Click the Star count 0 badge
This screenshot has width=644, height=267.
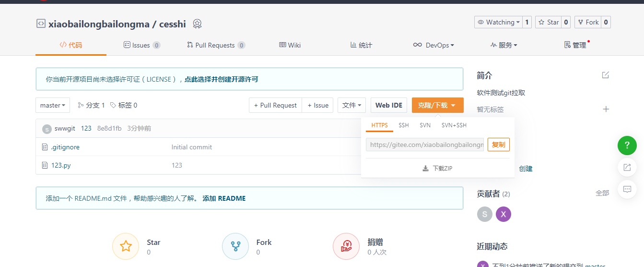(566, 22)
